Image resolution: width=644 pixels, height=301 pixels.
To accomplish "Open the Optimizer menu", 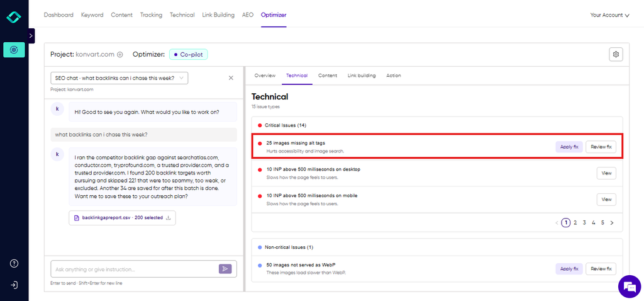I will tap(274, 15).
